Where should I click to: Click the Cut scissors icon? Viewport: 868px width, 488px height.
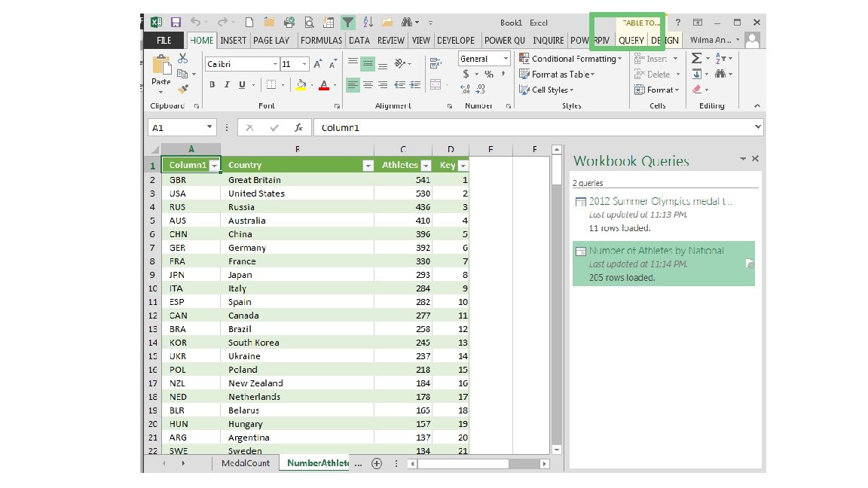tap(182, 58)
